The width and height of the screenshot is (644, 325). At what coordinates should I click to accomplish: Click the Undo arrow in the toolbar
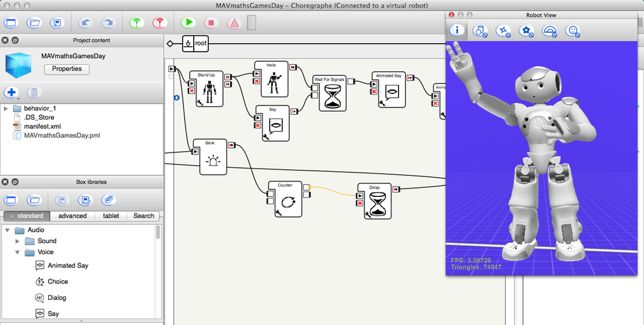pos(86,23)
